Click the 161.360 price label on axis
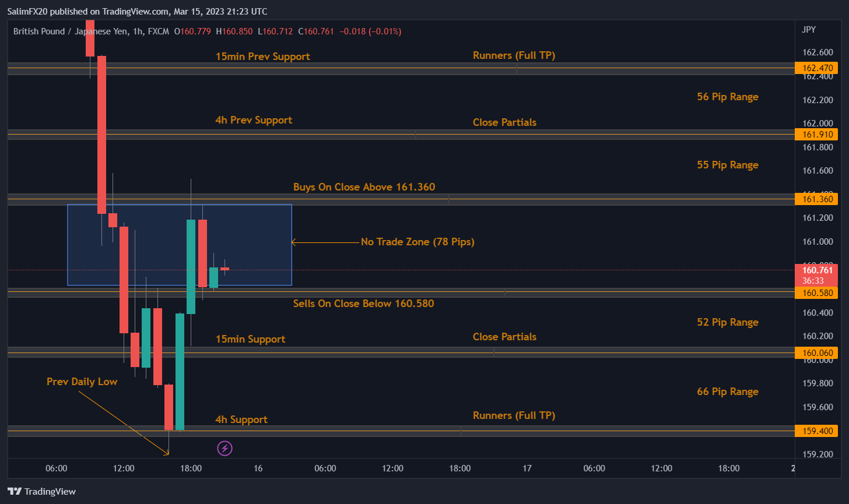The height and width of the screenshot is (504, 849). (817, 199)
